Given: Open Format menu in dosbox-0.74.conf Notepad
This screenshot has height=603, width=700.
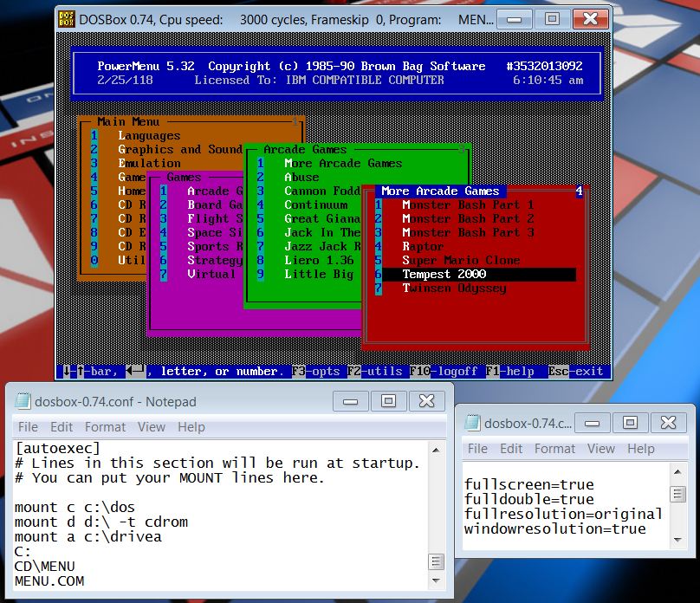Looking at the screenshot, I should (106, 427).
